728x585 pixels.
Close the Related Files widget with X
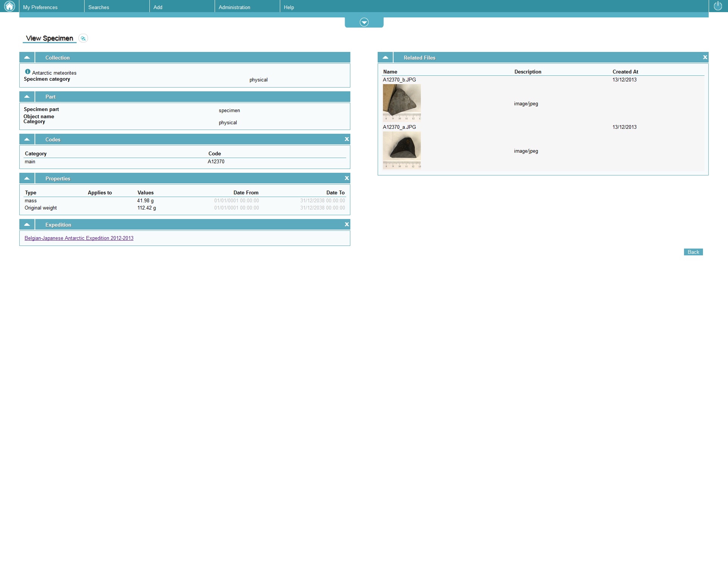705,58
